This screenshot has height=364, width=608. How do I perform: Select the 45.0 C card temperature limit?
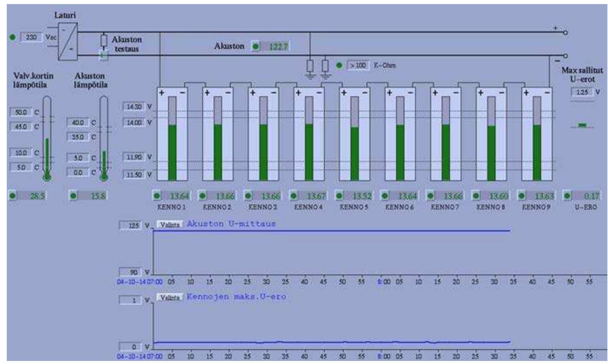point(21,126)
